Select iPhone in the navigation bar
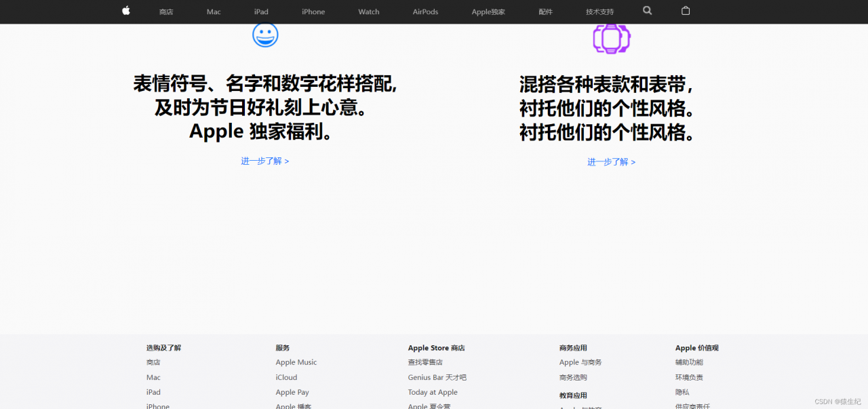 tap(313, 12)
